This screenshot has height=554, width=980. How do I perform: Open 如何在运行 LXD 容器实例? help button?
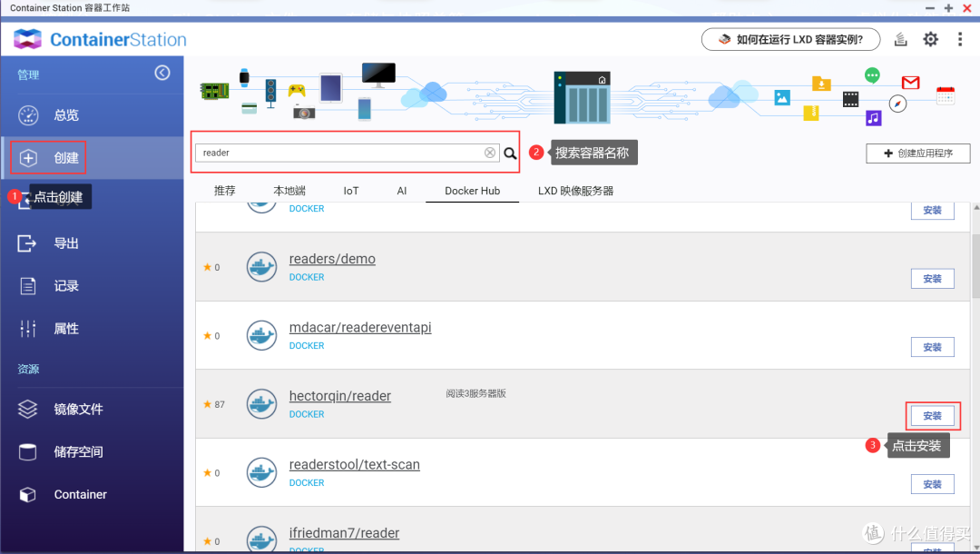pyautogui.click(x=790, y=39)
